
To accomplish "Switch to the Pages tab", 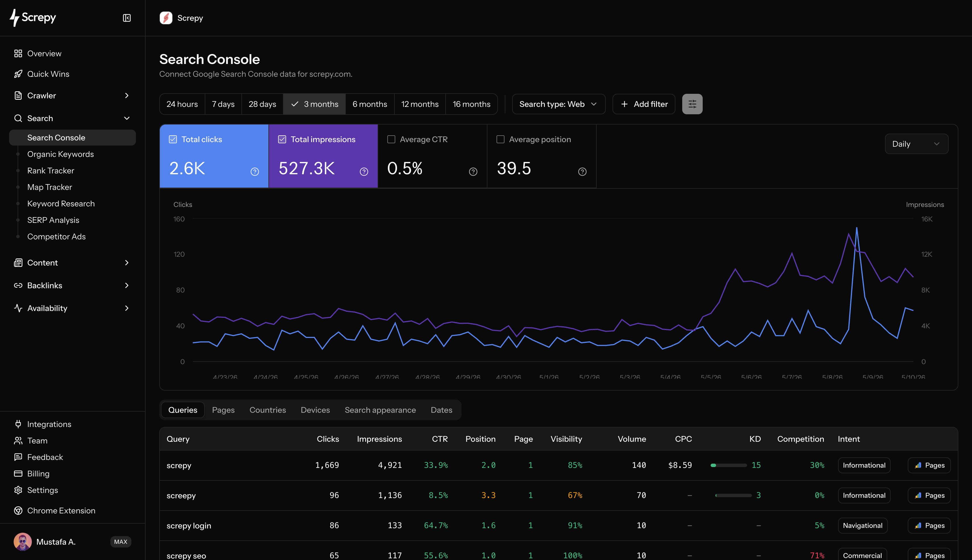I will (x=223, y=410).
